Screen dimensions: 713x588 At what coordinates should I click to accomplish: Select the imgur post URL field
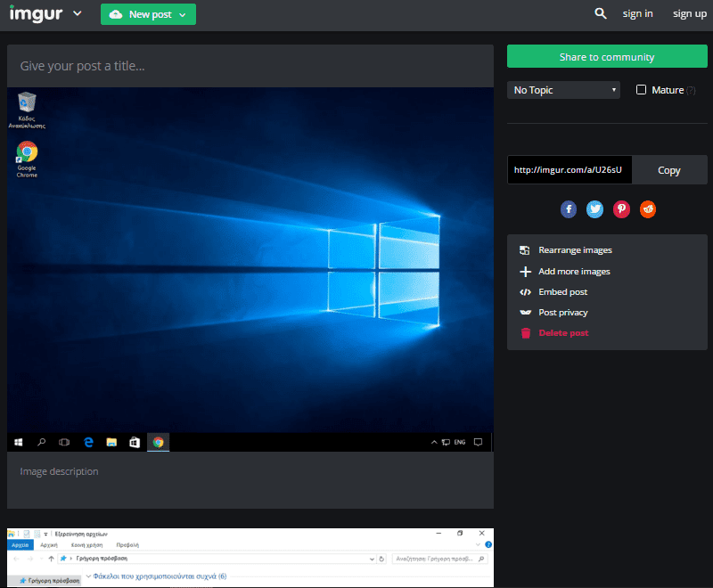570,170
